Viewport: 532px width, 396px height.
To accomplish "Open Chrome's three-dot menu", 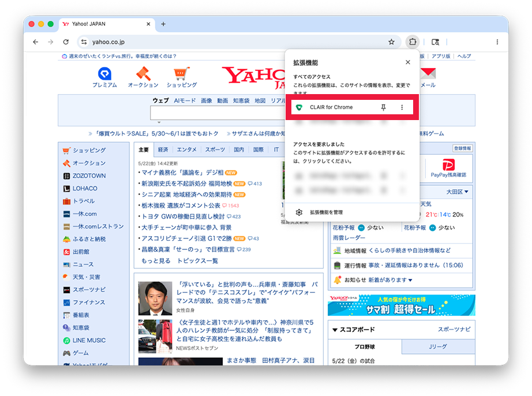I will coord(497,42).
